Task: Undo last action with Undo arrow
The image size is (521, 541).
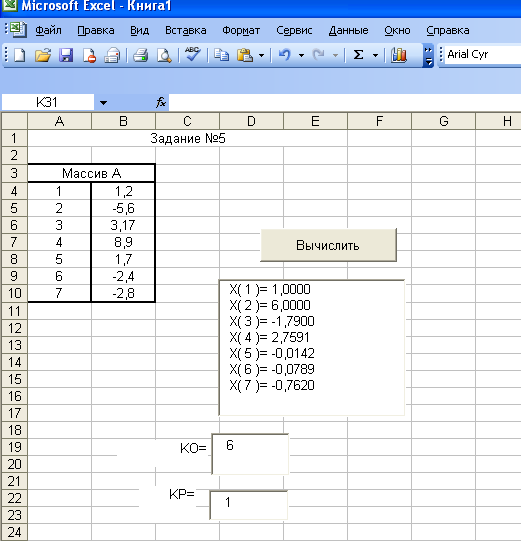Action: pyautogui.click(x=285, y=55)
